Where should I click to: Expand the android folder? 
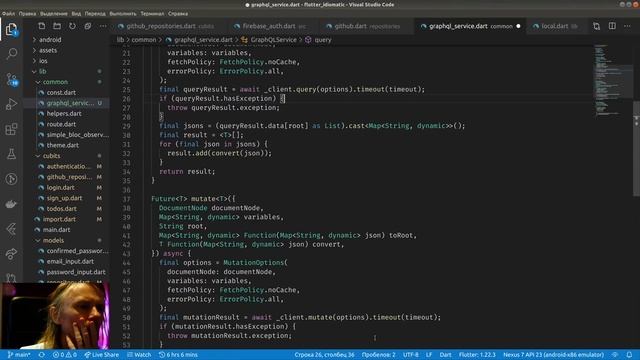[50, 40]
